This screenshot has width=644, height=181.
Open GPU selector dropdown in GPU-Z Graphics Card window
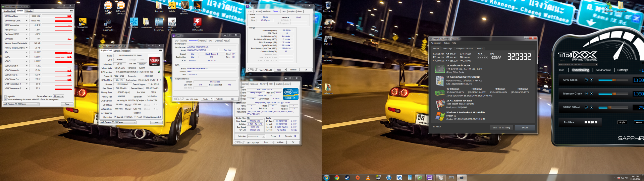(x=118, y=122)
